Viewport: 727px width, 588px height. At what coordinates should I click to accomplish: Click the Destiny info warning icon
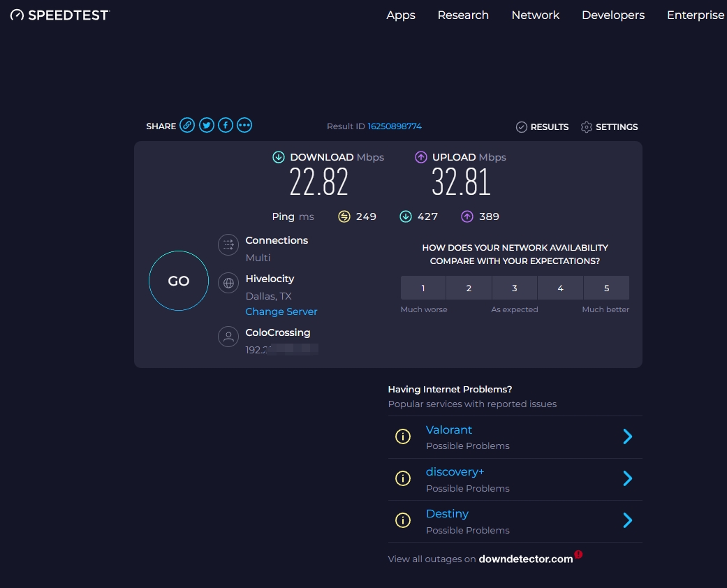(x=403, y=520)
